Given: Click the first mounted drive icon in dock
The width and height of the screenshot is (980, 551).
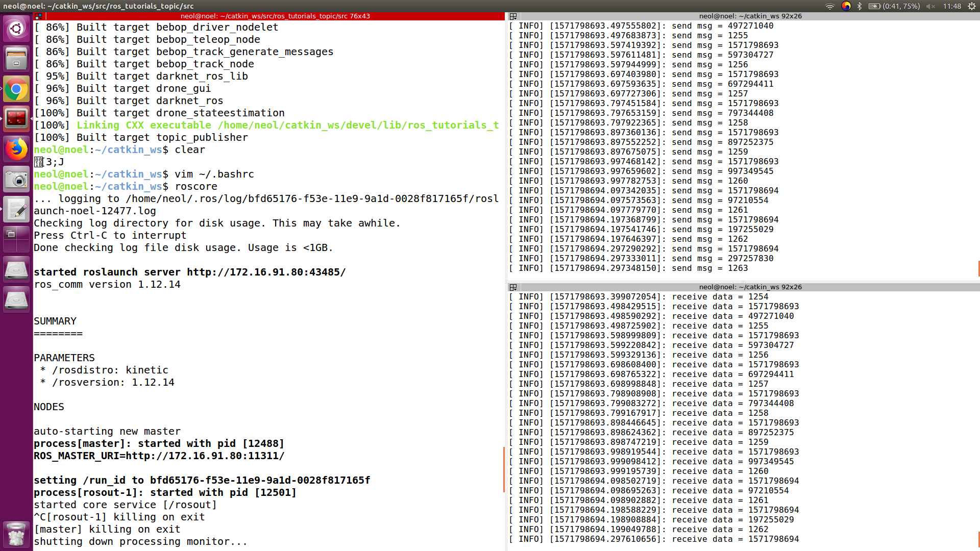Looking at the screenshot, I should [16, 270].
